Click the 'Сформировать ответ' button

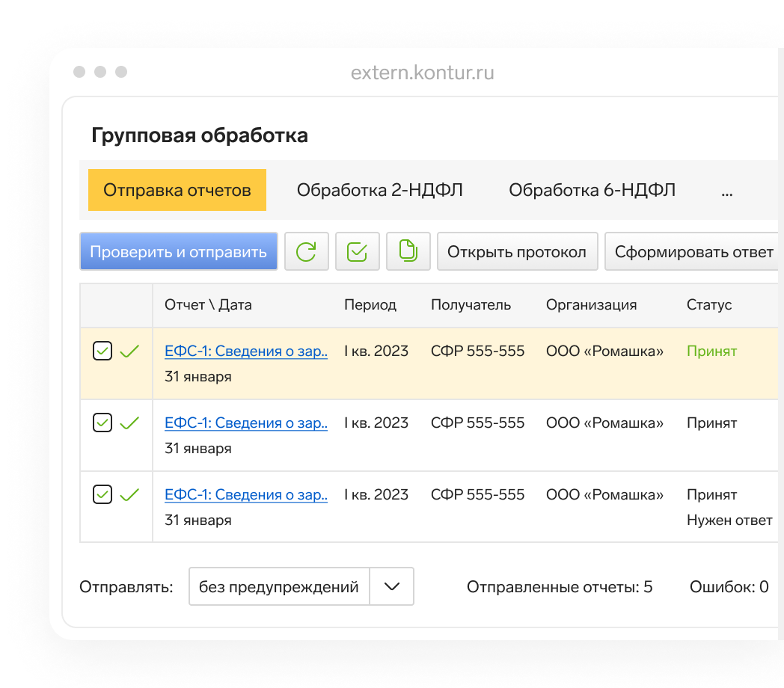693,251
